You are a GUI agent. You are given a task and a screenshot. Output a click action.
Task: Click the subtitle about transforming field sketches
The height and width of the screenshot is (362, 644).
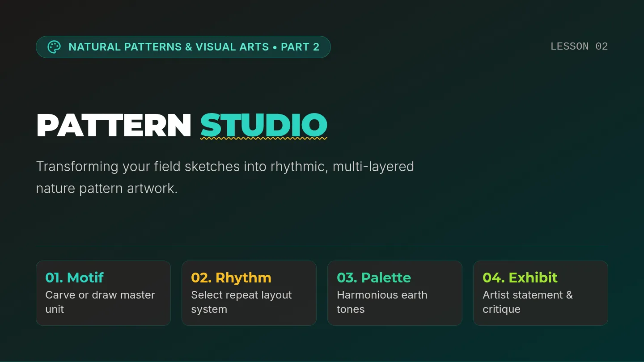(x=225, y=177)
